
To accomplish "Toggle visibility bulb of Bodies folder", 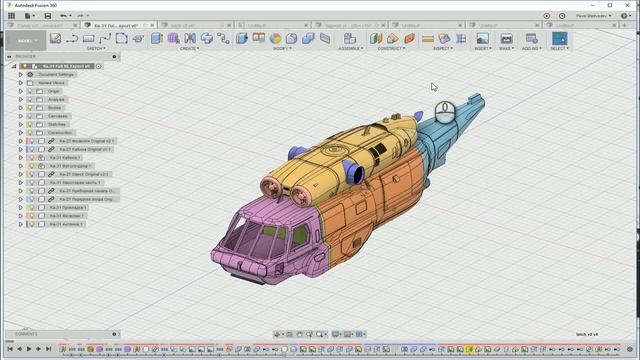I will tap(30, 108).
